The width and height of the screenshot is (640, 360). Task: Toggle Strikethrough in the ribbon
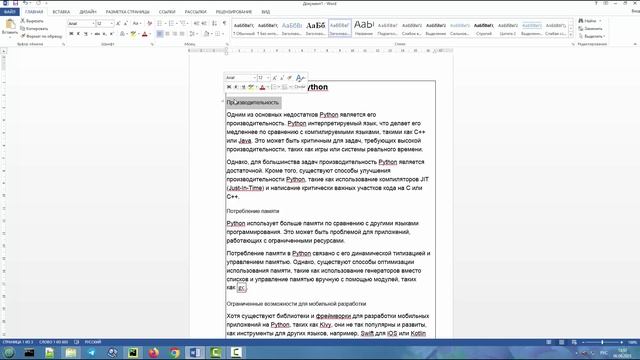click(97, 34)
